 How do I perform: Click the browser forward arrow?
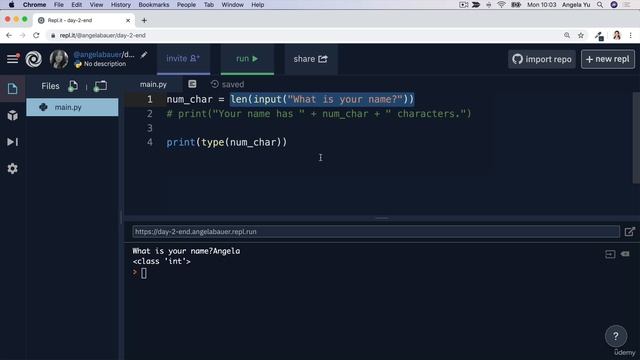click(22, 36)
